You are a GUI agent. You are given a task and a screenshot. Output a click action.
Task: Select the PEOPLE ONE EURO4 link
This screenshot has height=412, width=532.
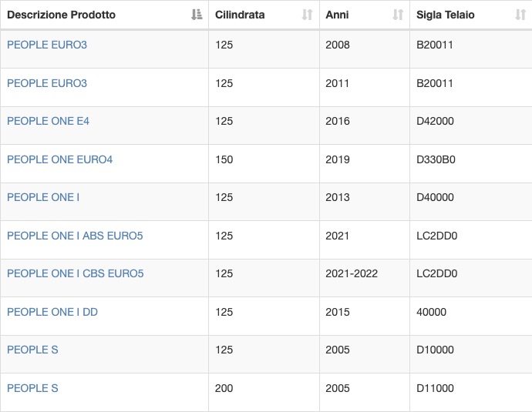tap(59, 159)
